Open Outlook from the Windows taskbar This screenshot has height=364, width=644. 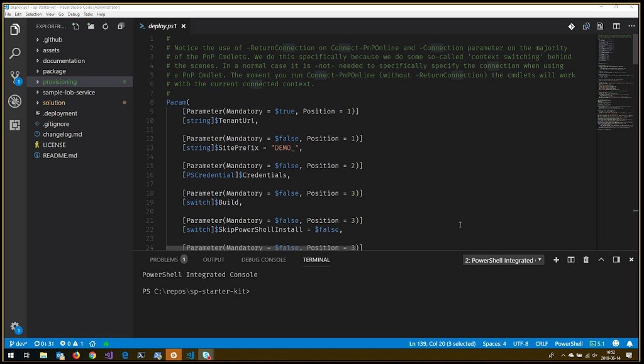[x=60, y=355]
